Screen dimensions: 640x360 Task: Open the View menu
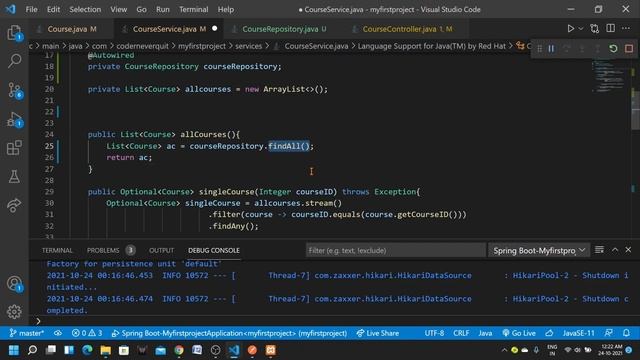click(x=118, y=9)
